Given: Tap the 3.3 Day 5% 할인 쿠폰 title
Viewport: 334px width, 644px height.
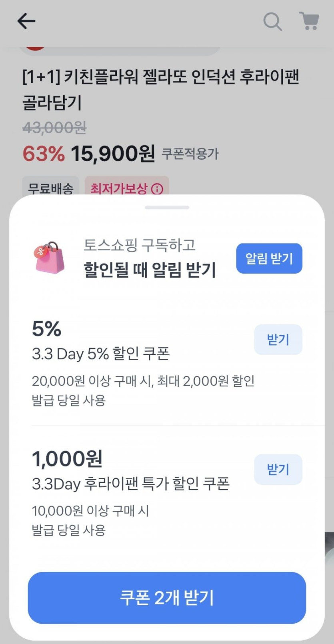Looking at the screenshot, I should [x=101, y=354].
